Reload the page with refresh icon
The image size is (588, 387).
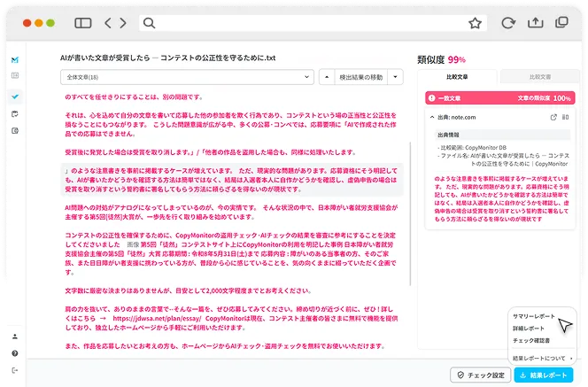click(508, 23)
